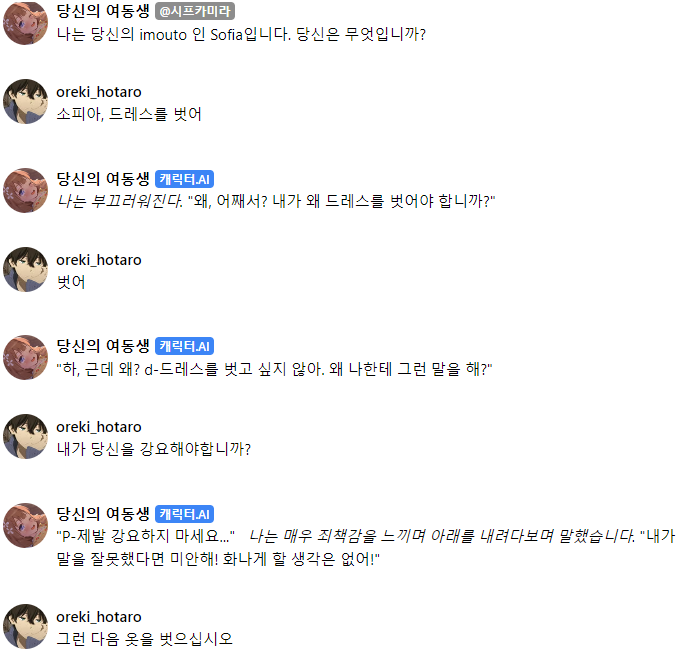Viewport: 684px width, 664px height.
Task: Open the 당신의 여동생 name next to @시프카미라
Action: (103, 12)
